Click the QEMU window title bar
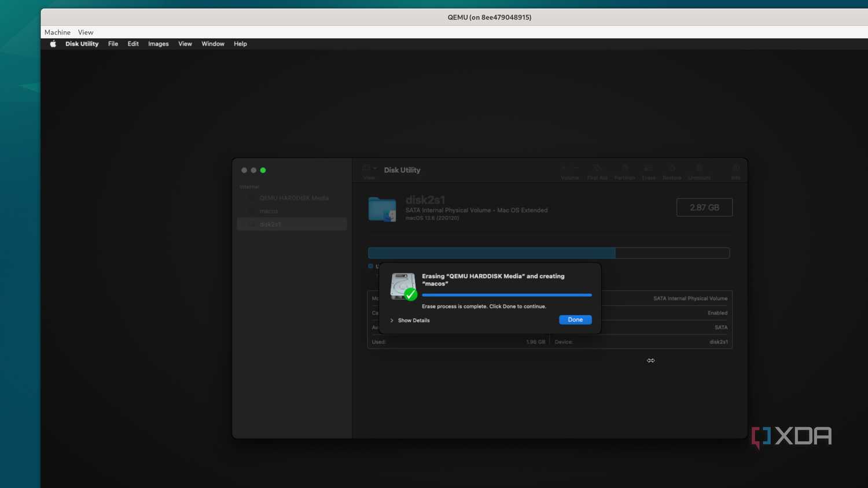 pos(454,17)
